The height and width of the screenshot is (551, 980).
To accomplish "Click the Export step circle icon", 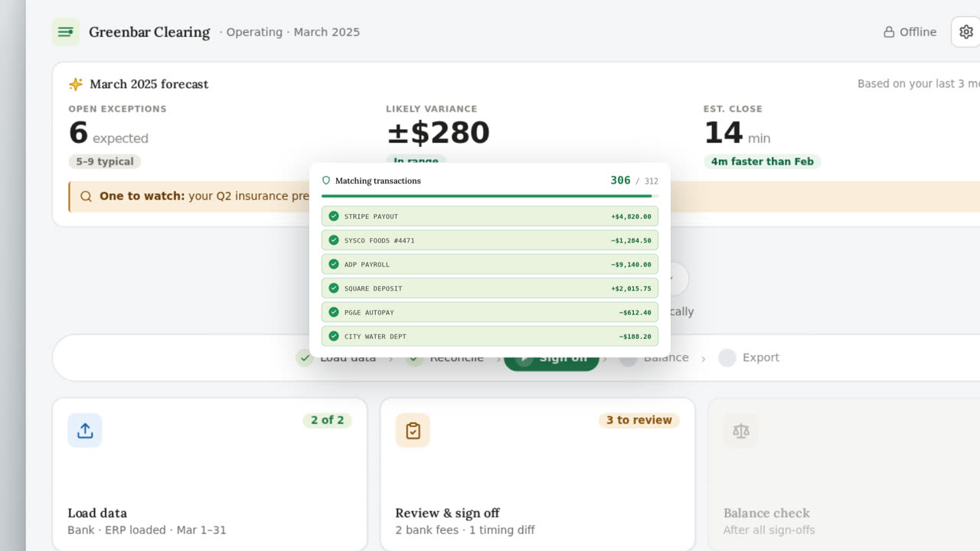I will pyautogui.click(x=727, y=357).
